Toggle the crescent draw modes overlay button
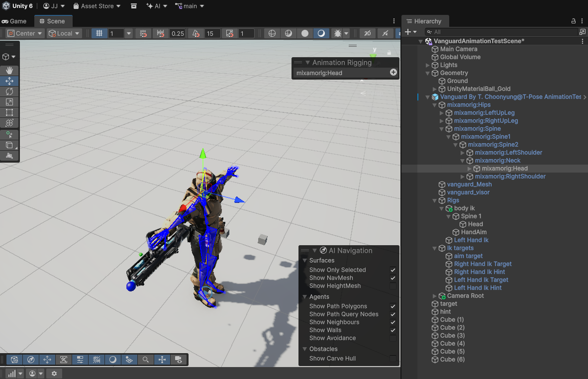588x379 pixels. [x=112, y=360]
